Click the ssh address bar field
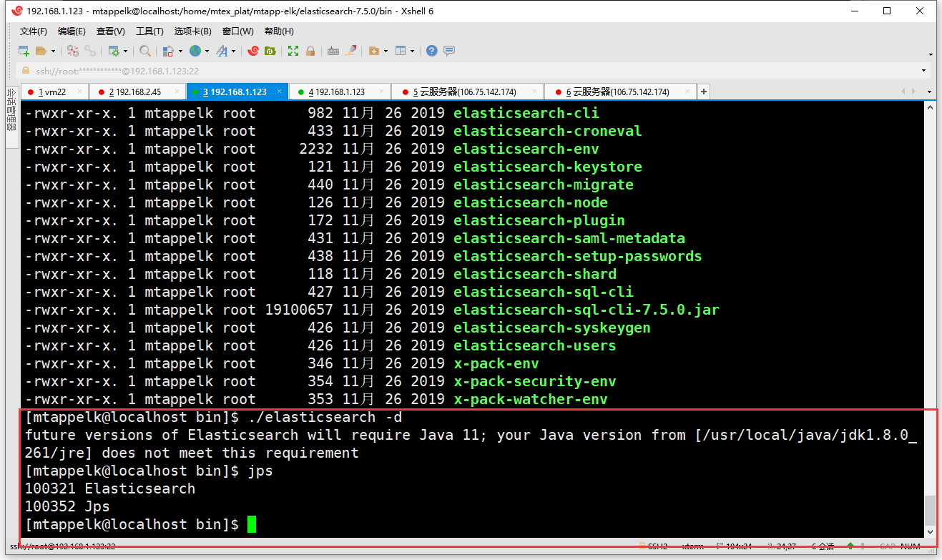942x560 pixels. [x=472, y=71]
